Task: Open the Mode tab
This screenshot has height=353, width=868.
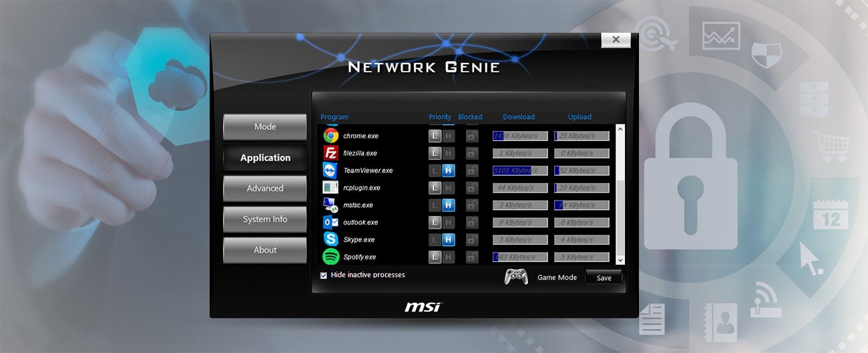Action: [265, 127]
